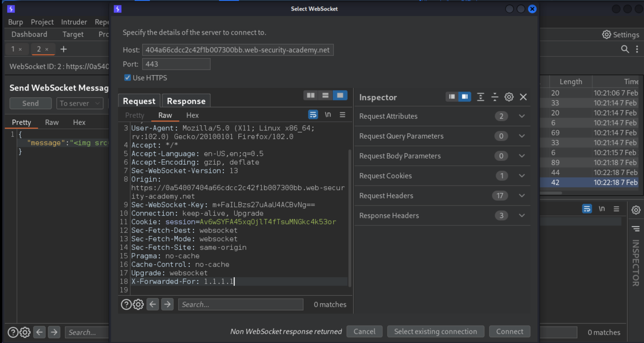
Task: Open Project menu in main window
Action: point(42,22)
